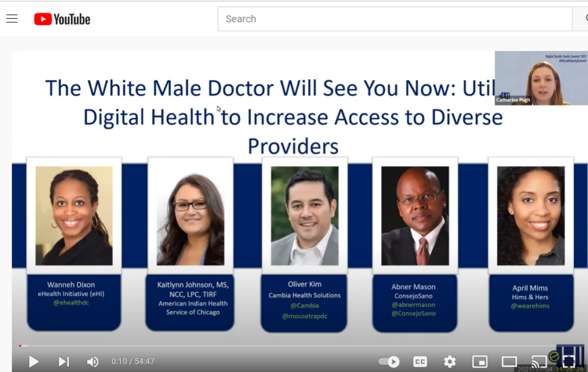
Task: Mute the video volume
Action: (92, 362)
